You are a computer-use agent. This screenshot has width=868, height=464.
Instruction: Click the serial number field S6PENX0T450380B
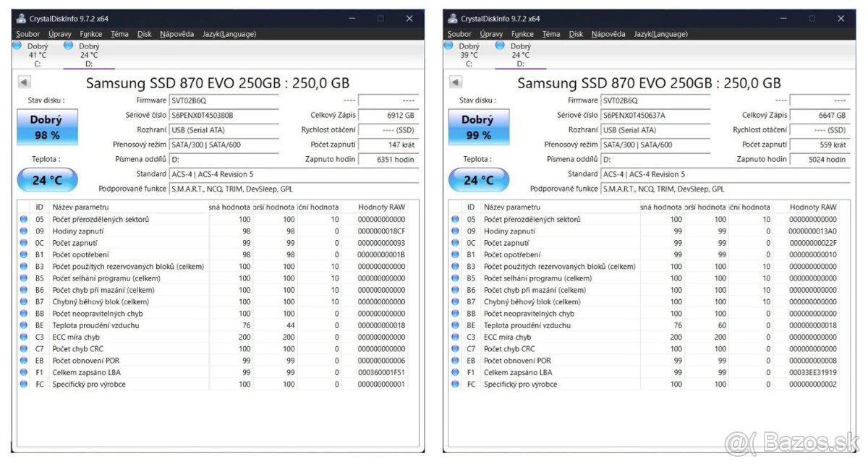pyautogui.click(x=224, y=115)
